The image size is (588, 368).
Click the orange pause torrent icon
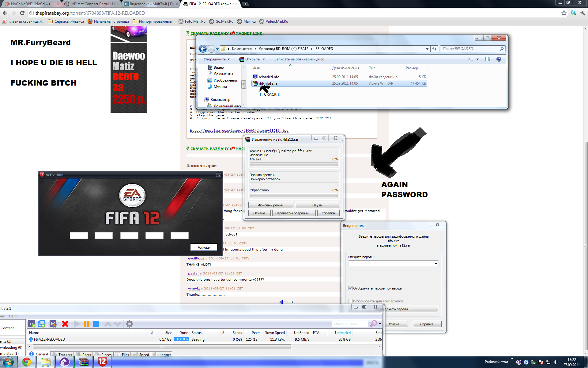click(x=87, y=324)
